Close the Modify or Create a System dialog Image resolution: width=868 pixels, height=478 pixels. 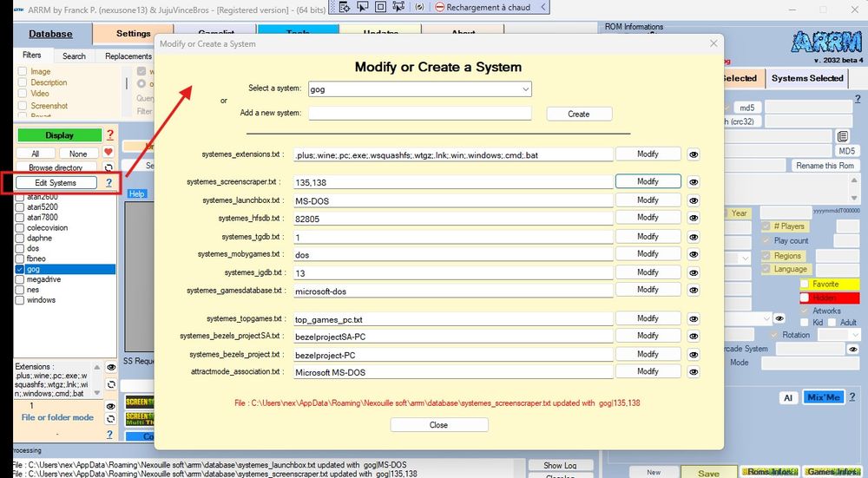click(x=439, y=425)
